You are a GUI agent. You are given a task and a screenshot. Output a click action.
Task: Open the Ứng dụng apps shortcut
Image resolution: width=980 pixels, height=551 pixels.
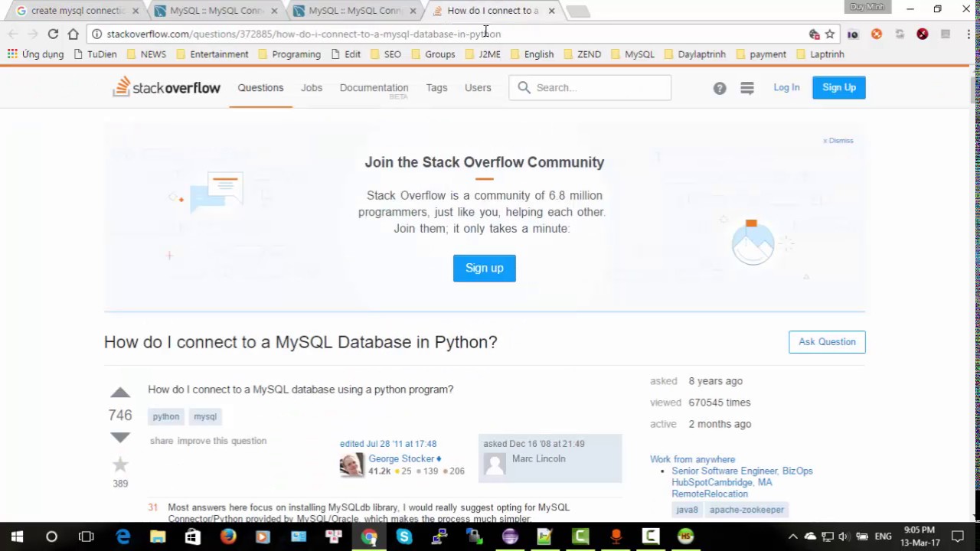tap(35, 54)
